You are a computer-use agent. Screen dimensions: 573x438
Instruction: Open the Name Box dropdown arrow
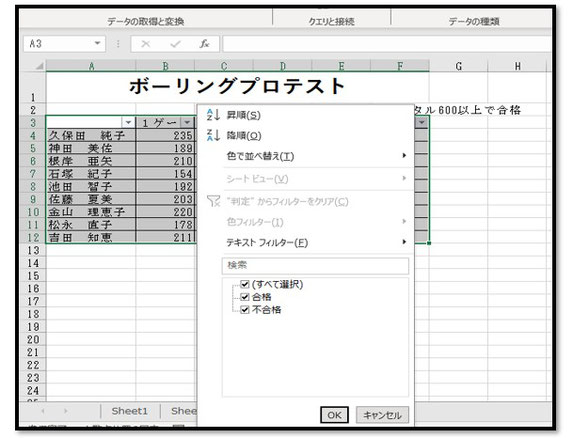[97, 43]
